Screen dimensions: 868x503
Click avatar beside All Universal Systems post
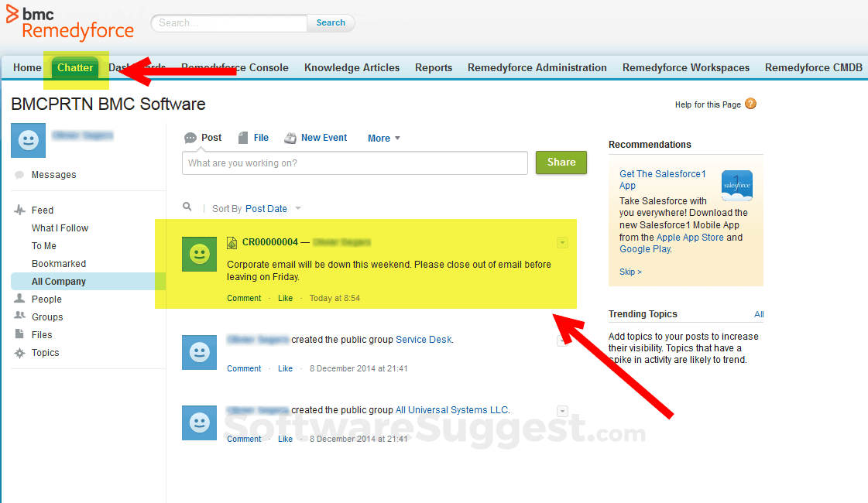coord(199,423)
